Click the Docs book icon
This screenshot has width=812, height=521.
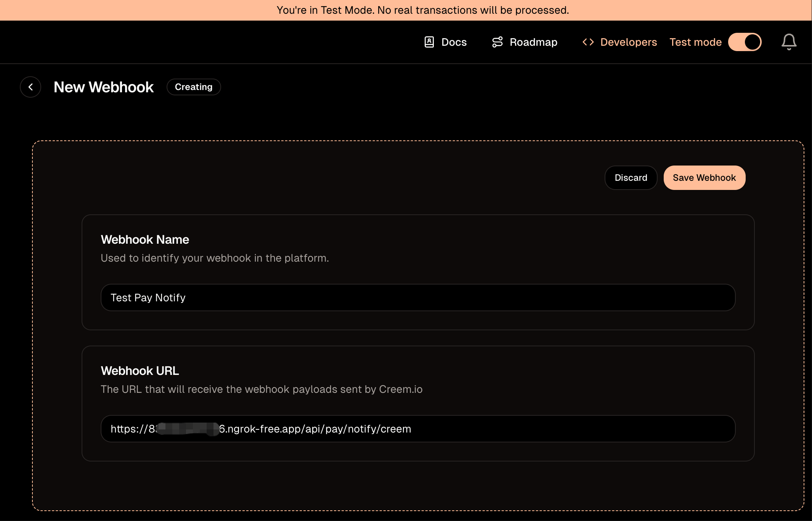click(429, 42)
